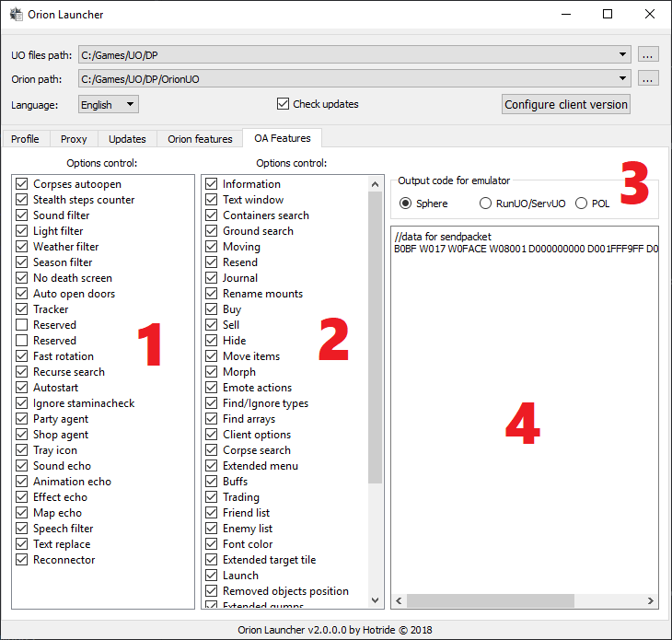
Task: Toggle the Season filter checkbox
Action: click(x=22, y=262)
